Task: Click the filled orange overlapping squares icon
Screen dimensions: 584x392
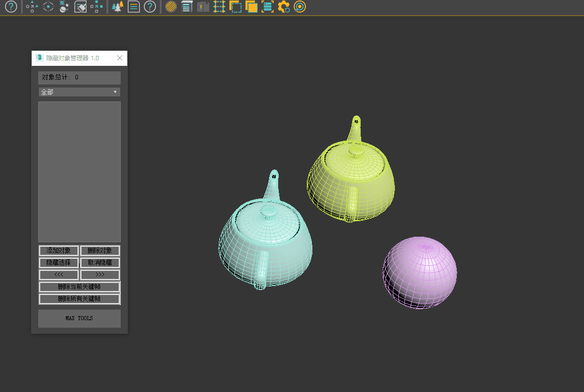Action: point(252,7)
